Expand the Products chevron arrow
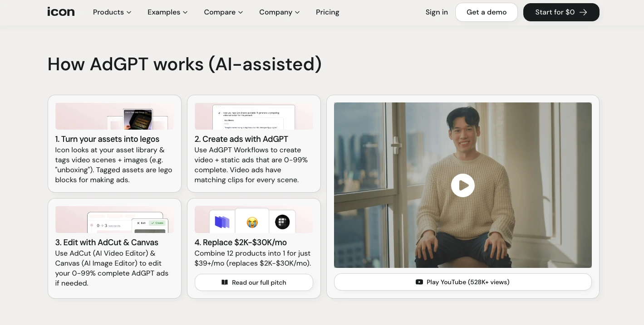 pyautogui.click(x=129, y=12)
